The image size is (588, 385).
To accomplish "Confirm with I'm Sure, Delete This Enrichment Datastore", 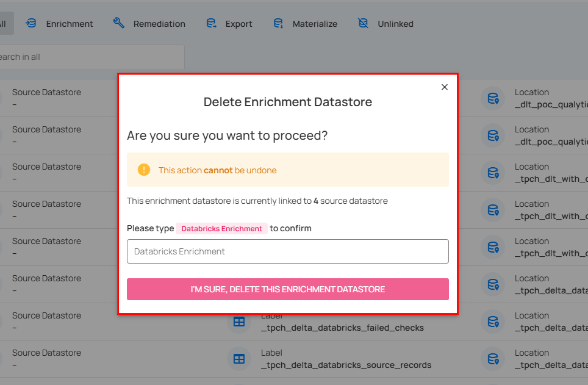I will pos(288,289).
